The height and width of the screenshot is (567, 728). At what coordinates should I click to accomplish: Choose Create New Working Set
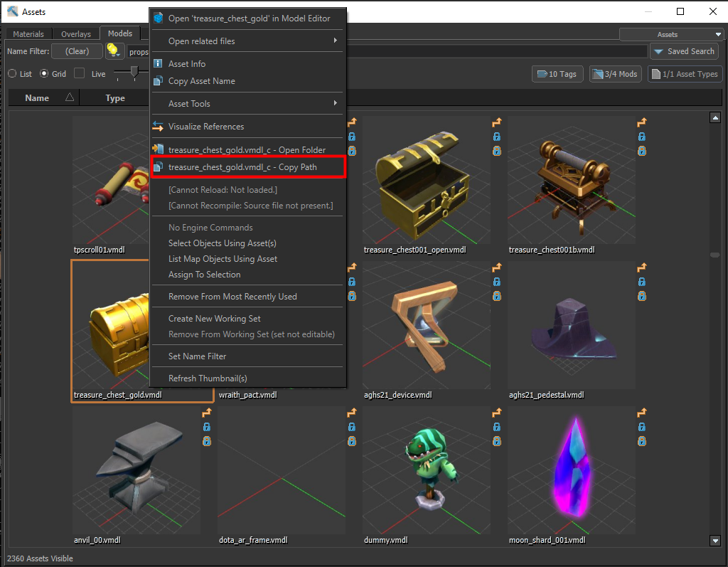click(247, 318)
